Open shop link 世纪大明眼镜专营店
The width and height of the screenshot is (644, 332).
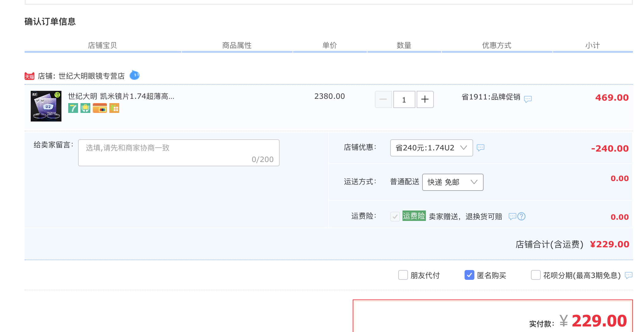point(92,76)
